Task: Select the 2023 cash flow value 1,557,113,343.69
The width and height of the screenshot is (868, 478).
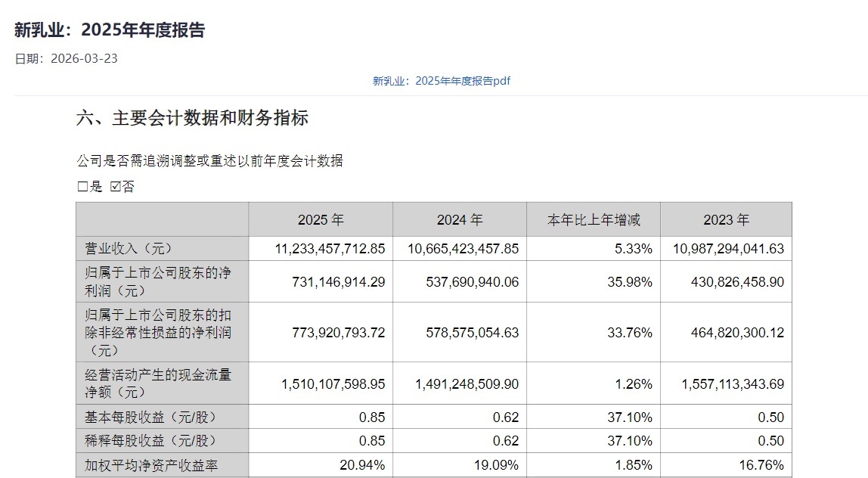Action: tap(733, 384)
